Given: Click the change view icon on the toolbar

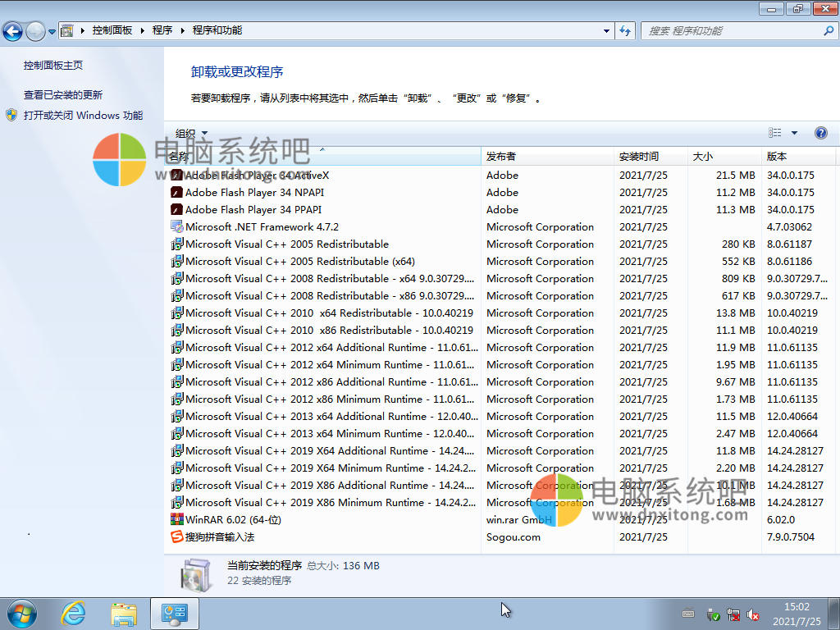Looking at the screenshot, I should click(x=774, y=132).
